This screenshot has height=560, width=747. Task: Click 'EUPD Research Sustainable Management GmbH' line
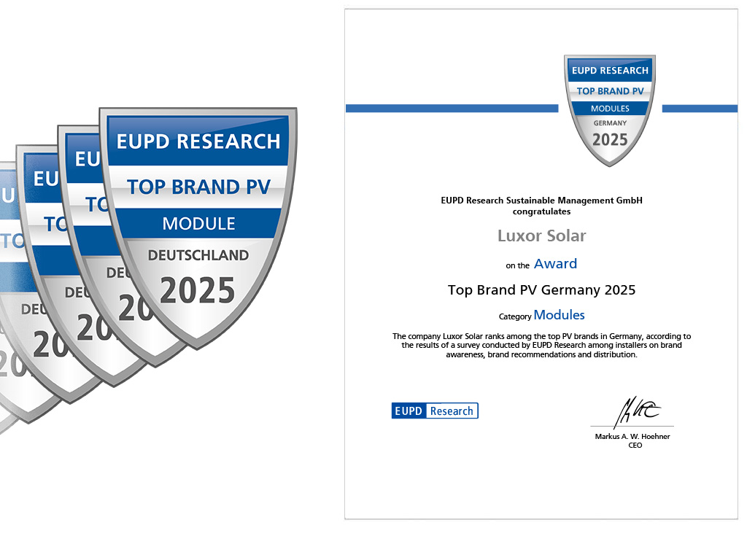(x=542, y=201)
